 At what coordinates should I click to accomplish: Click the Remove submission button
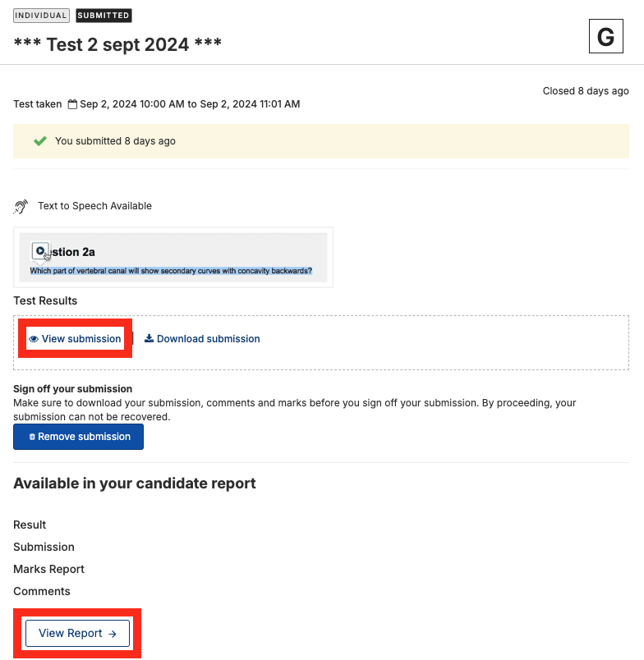point(78,437)
